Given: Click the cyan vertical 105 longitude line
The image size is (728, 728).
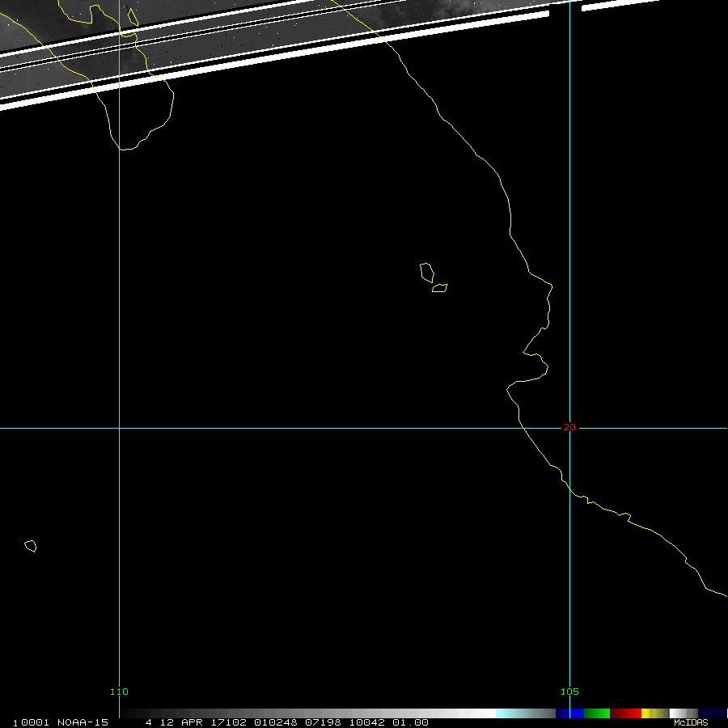Looking at the screenshot, I should click(569, 243).
